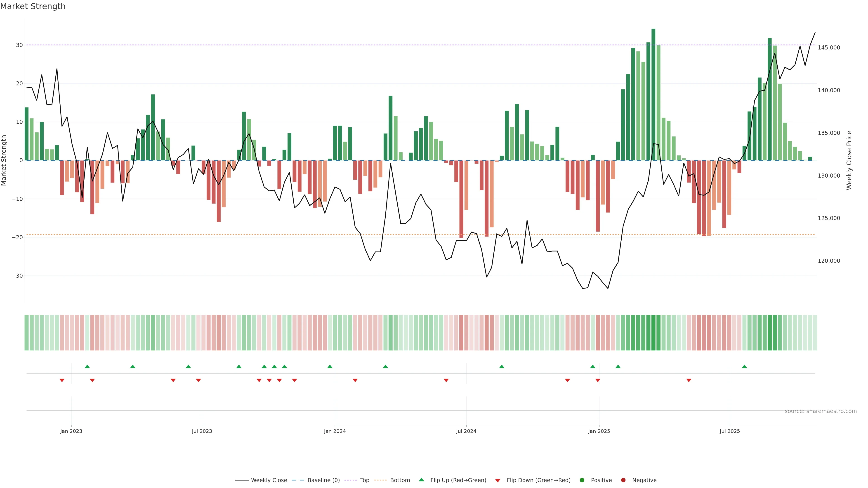Click the Market Strength chart title

pyautogui.click(x=33, y=6)
